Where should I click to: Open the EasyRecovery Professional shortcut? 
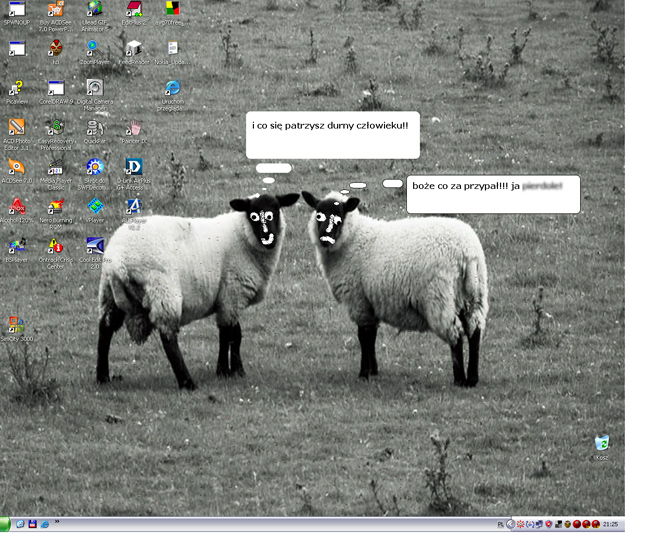[x=56, y=128]
